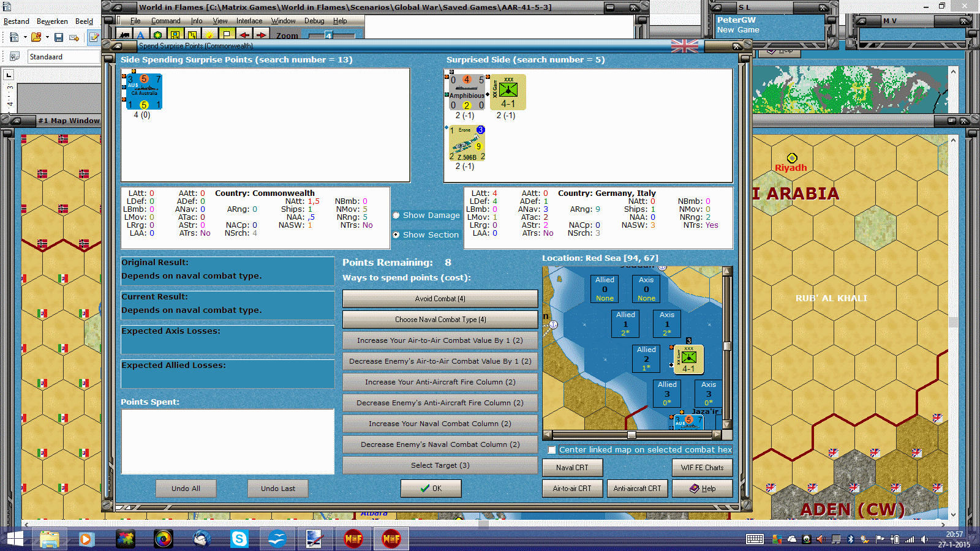Click the Windows Start button
Viewport: 980px width, 551px height.
13,539
